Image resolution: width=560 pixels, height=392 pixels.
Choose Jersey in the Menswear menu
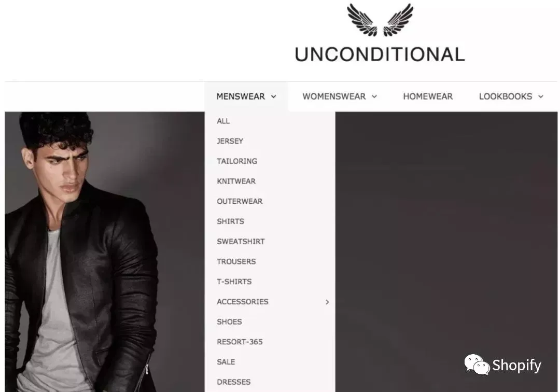230,141
